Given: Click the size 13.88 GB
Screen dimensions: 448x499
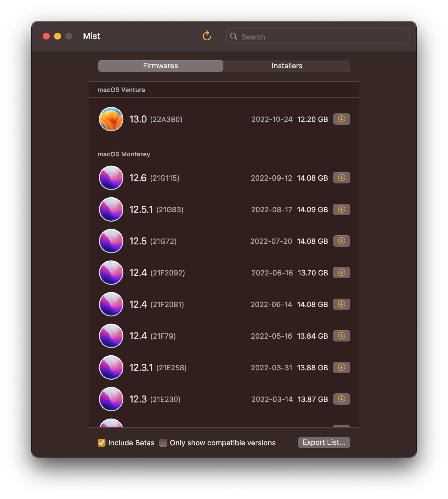Looking at the screenshot, I should [313, 368].
